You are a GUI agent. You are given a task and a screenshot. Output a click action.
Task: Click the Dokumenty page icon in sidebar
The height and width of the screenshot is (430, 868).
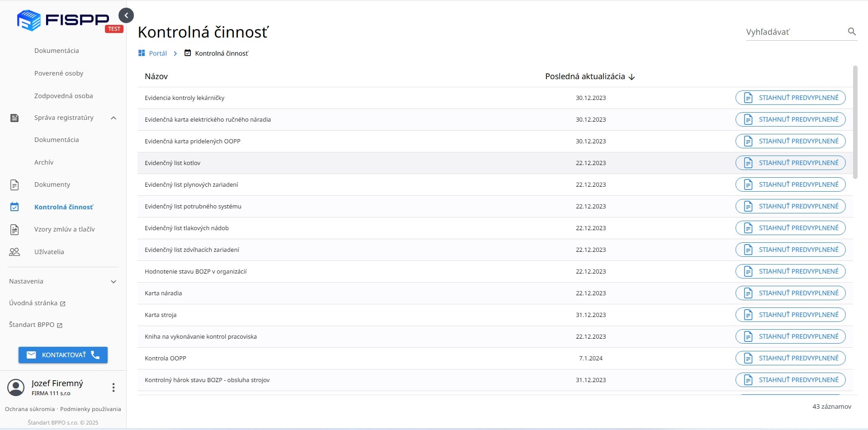[x=14, y=184]
